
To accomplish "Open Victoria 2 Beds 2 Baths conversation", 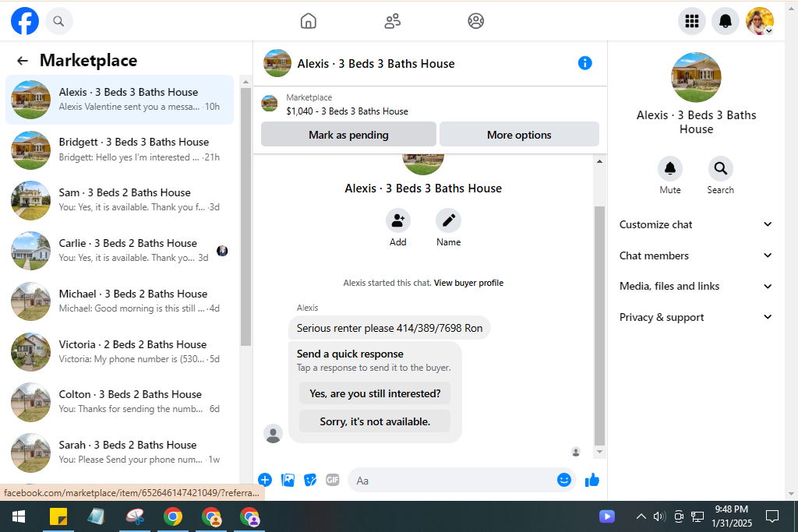I will tap(119, 351).
